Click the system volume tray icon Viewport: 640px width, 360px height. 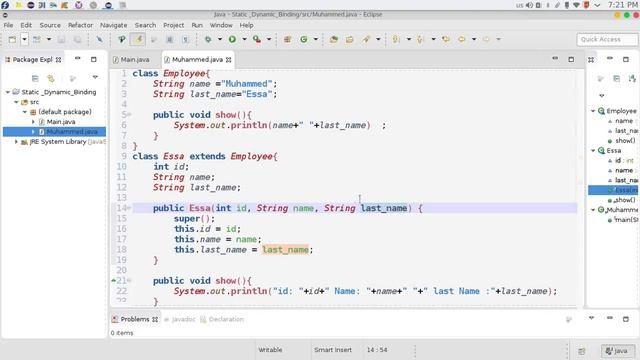click(529, 5)
